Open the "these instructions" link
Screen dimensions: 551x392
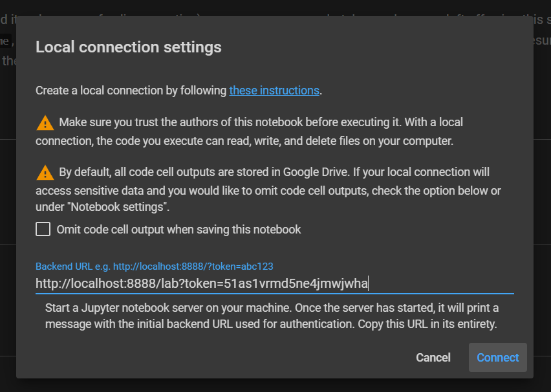click(274, 91)
